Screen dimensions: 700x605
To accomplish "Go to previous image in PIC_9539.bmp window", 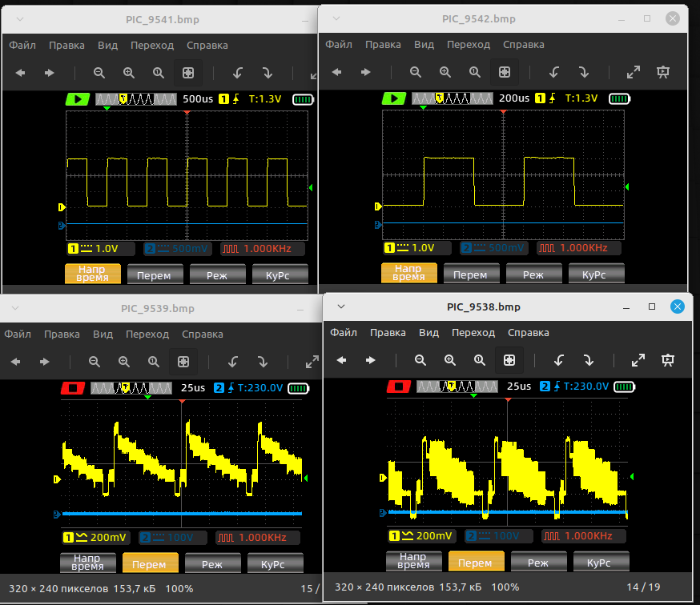I will click(x=16, y=362).
